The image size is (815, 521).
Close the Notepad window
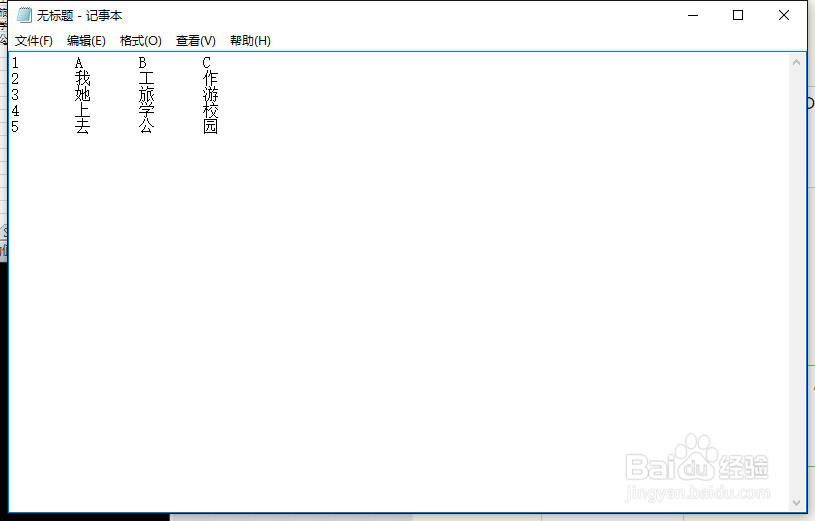click(784, 15)
